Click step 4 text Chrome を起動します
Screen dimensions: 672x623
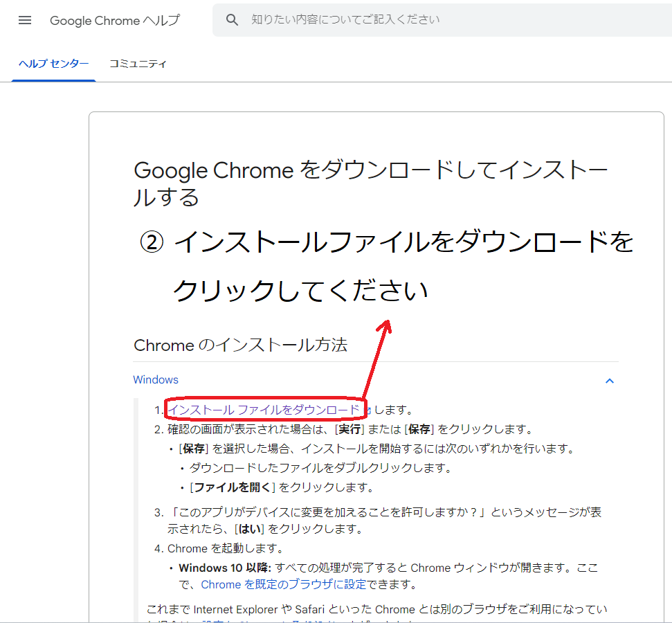tap(225, 548)
